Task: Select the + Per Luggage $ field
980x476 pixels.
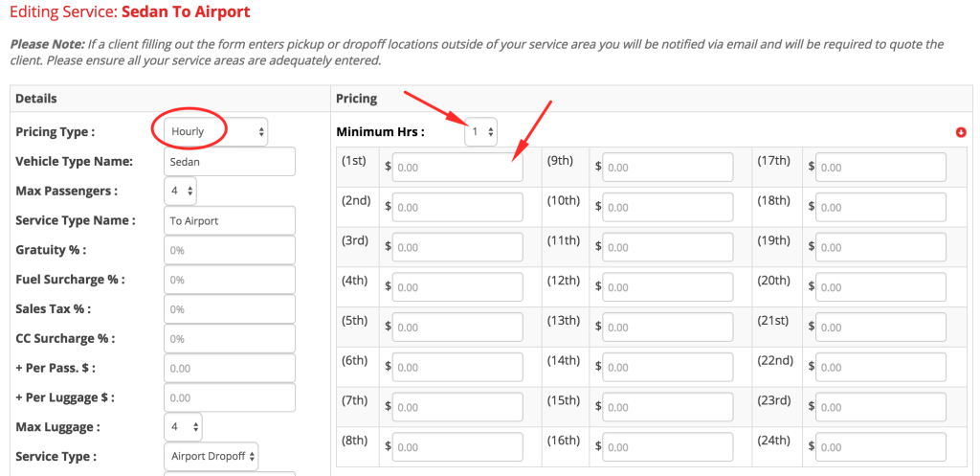Action: click(x=230, y=397)
